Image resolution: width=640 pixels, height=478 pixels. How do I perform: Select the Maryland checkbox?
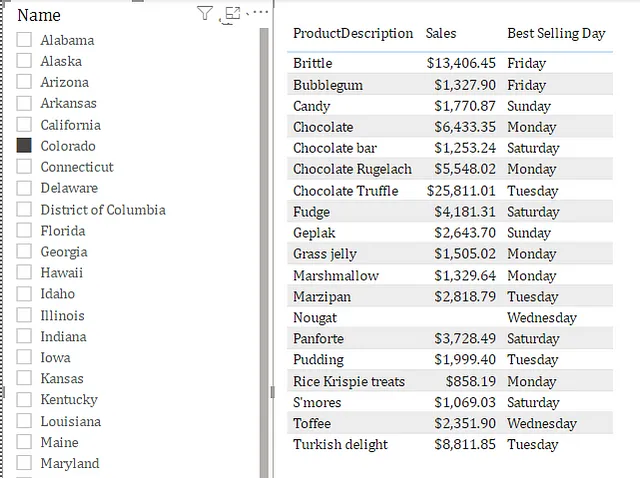click(25, 463)
